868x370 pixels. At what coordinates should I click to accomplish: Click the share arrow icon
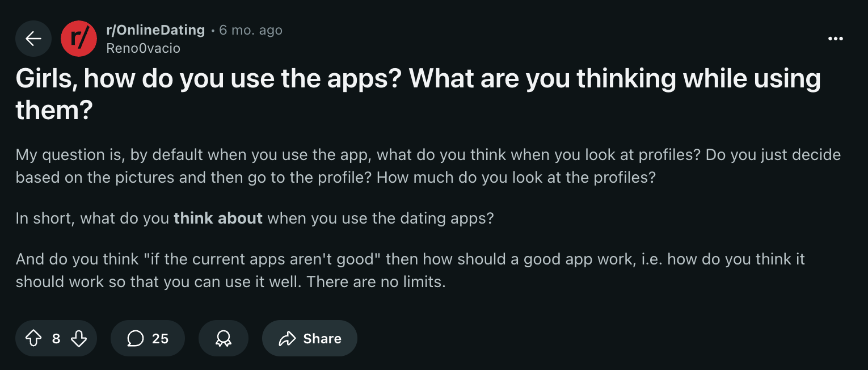288,339
